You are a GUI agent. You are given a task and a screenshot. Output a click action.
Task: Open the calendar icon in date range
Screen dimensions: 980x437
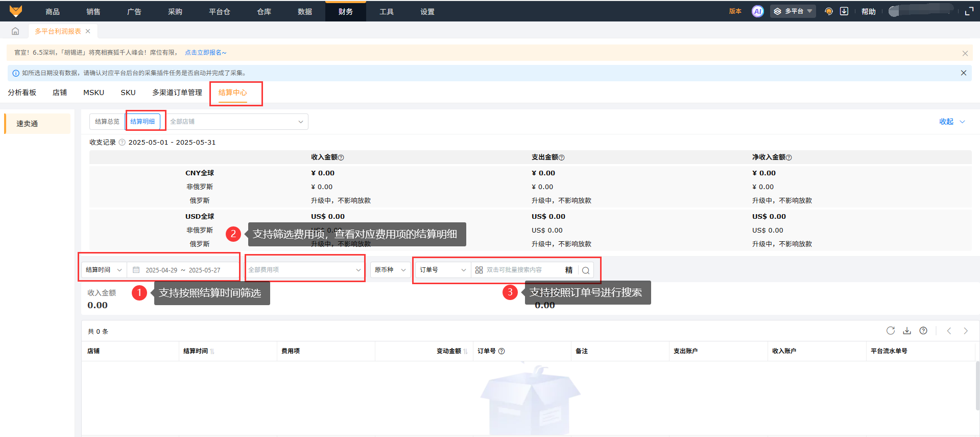tap(136, 270)
